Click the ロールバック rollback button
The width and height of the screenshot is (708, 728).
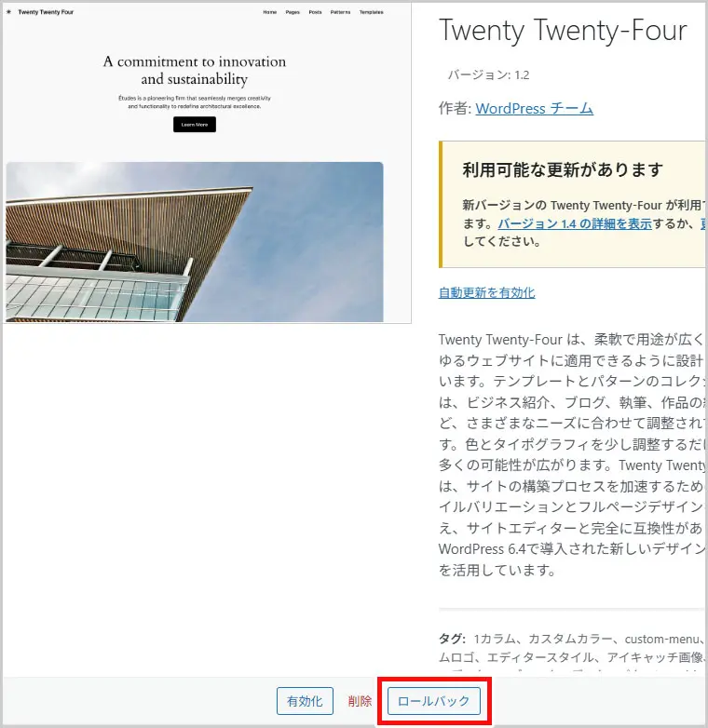(x=434, y=701)
